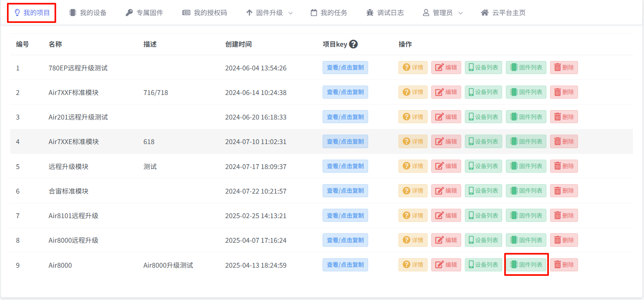The image size is (644, 300).
Task: Go to 云平台主页
Action: pos(503,13)
